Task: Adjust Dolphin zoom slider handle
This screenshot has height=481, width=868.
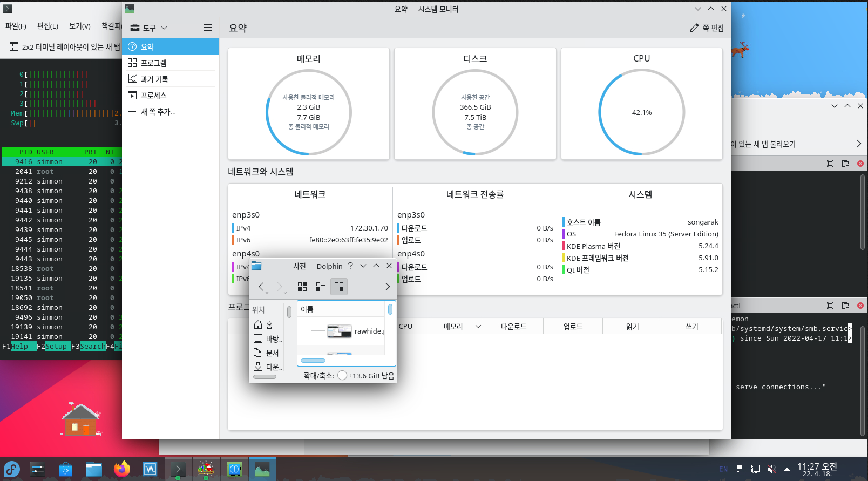Action: coord(342,375)
